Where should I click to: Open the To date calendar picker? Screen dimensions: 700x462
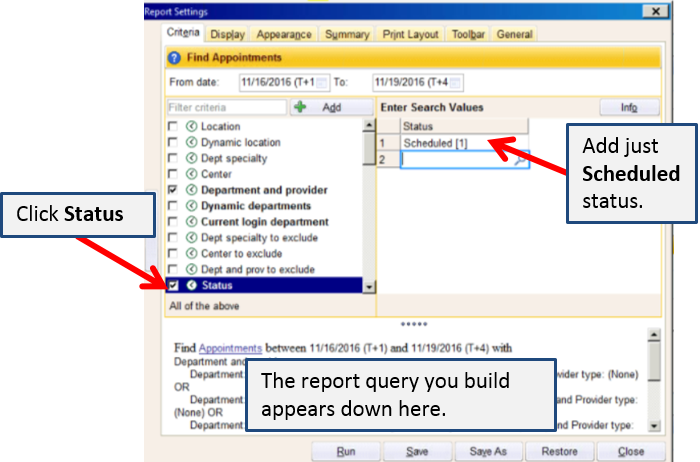coord(456,82)
